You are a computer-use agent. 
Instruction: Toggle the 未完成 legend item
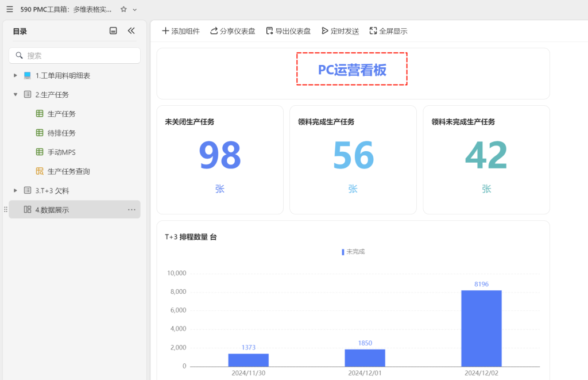pyautogui.click(x=353, y=252)
